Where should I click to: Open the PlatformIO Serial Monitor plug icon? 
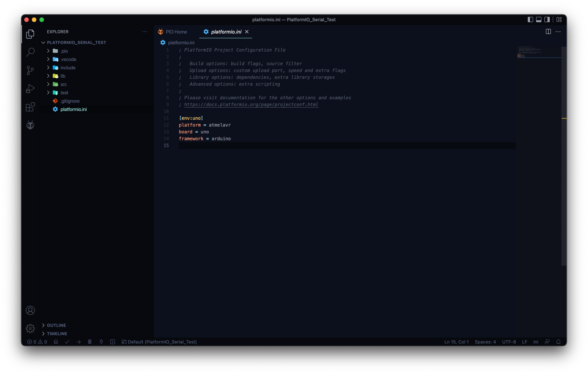point(101,342)
